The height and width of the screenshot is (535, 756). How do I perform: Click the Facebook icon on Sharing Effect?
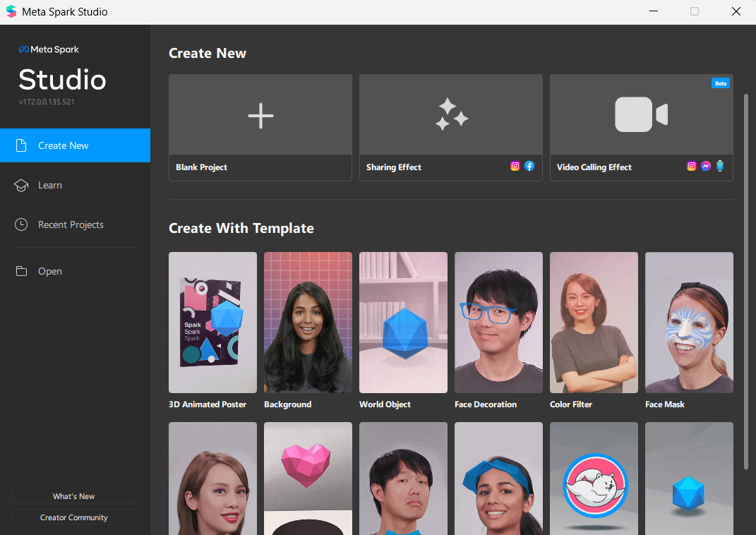tap(529, 167)
